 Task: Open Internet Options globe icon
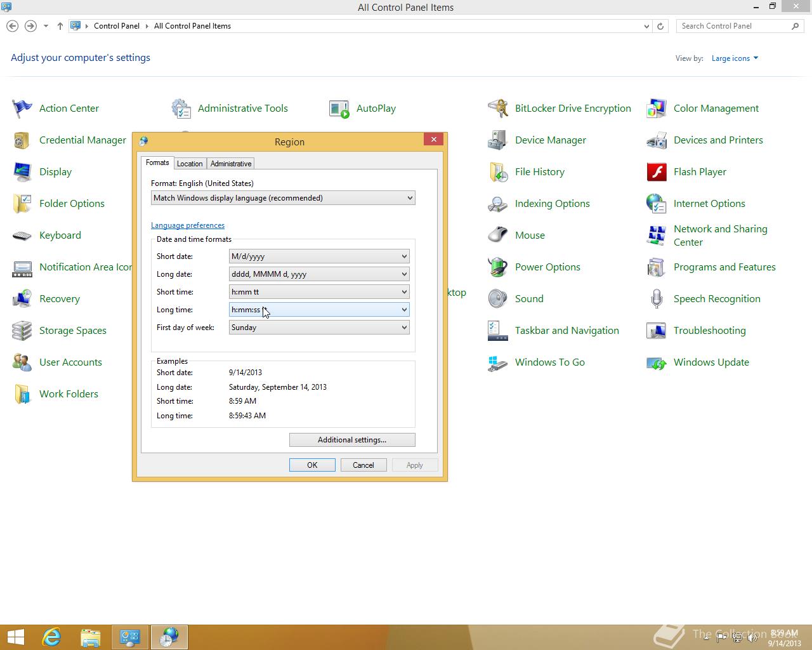(657, 204)
